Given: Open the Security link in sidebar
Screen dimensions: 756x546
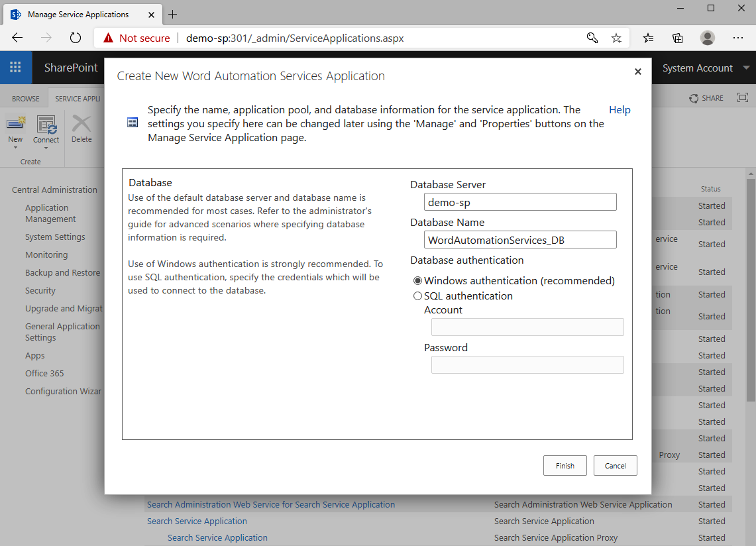Looking at the screenshot, I should pyautogui.click(x=40, y=290).
